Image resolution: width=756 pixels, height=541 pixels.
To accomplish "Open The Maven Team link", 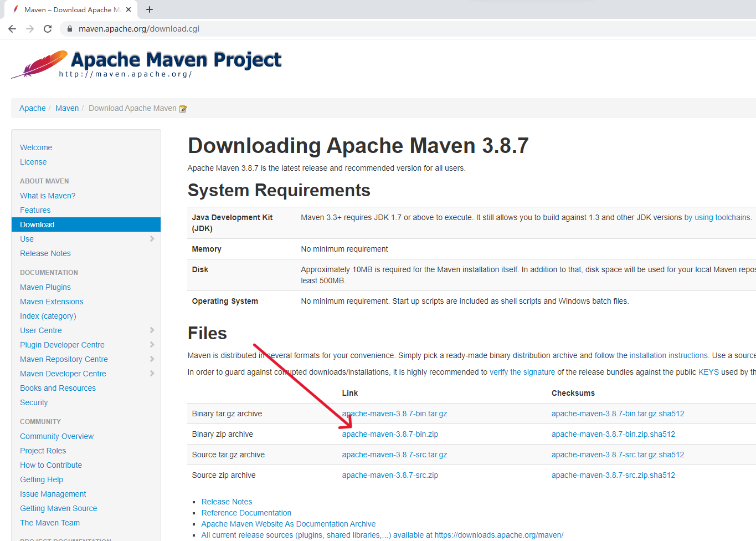I will [x=50, y=523].
